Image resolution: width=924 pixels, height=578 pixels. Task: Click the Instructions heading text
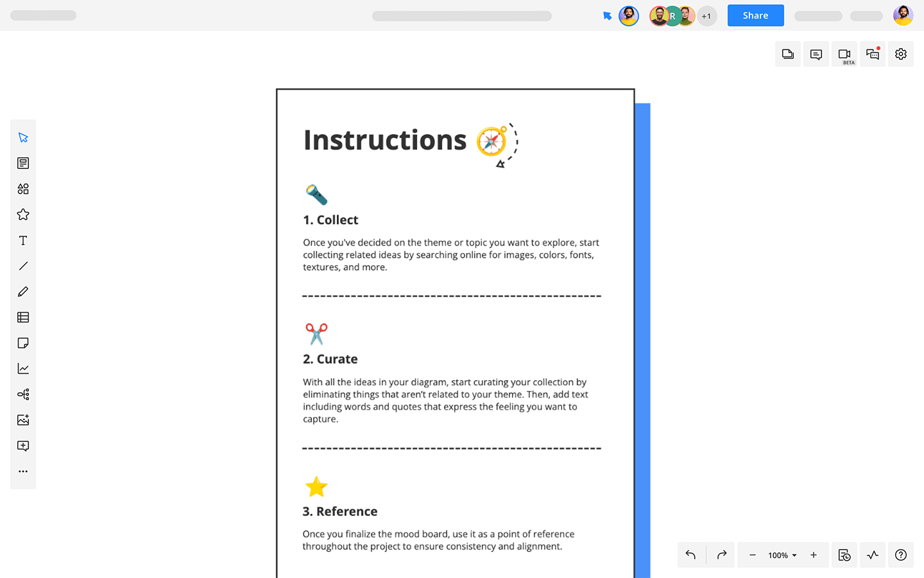click(385, 140)
